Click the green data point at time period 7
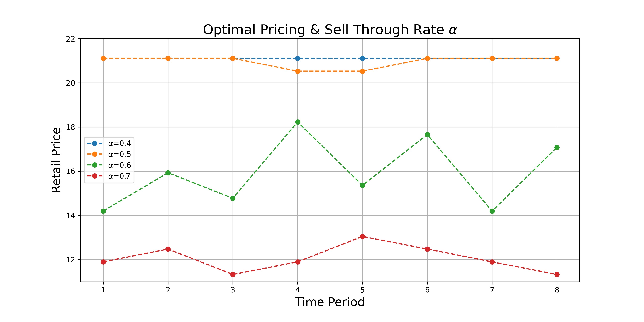Screen dimensions: 644x322 pyautogui.click(x=492, y=211)
